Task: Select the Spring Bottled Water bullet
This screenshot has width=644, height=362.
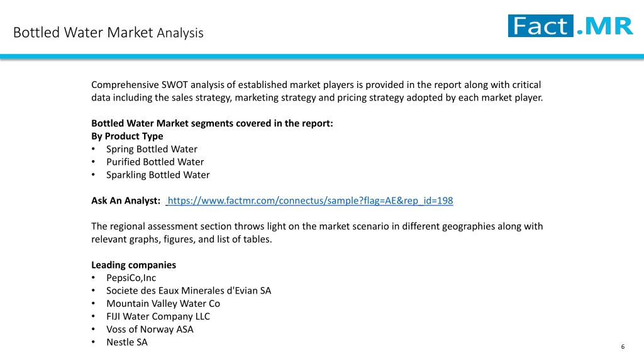Action: (x=152, y=149)
